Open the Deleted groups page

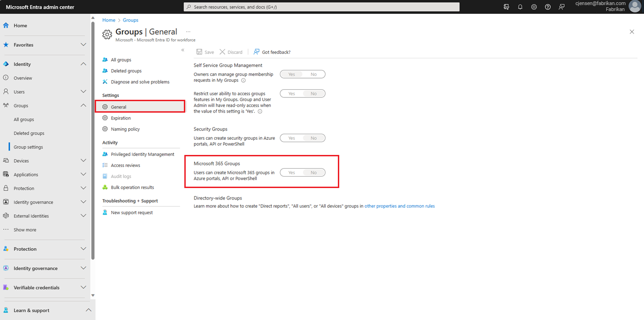(x=125, y=70)
